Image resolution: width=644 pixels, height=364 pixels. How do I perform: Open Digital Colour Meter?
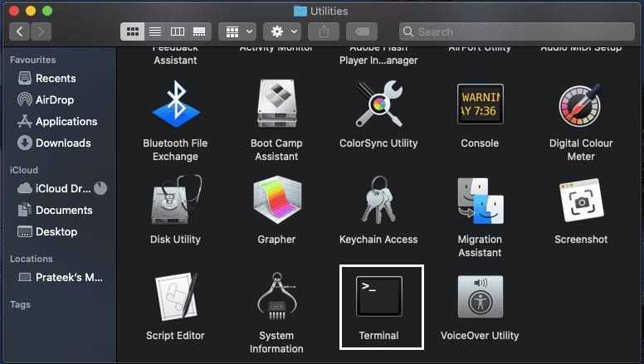coord(581,104)
